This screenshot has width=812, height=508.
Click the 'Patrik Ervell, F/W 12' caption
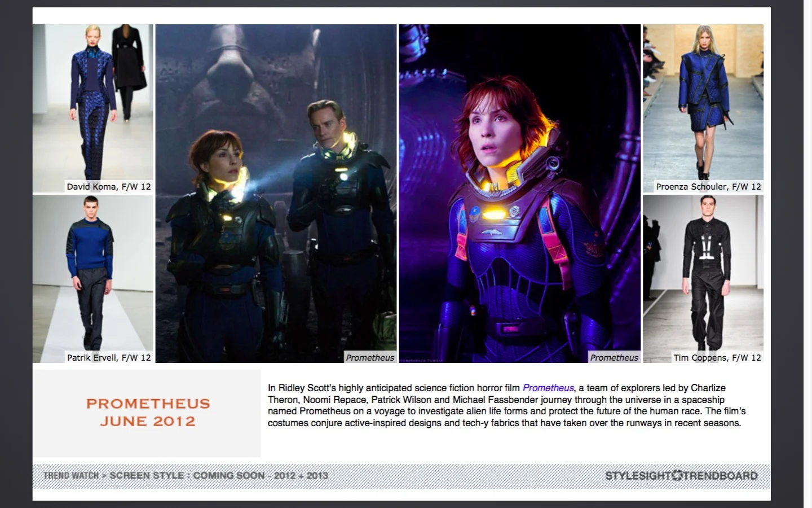109,357
